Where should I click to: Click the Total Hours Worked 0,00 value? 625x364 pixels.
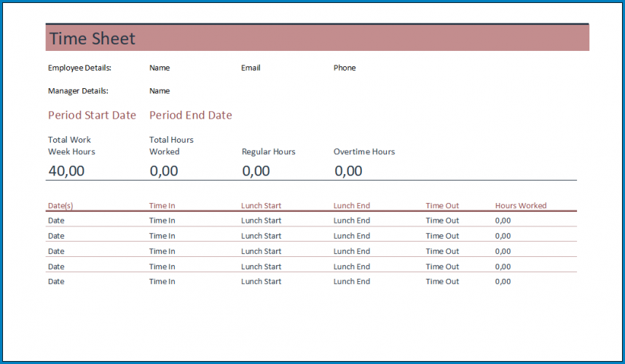[x=164, y=171]
